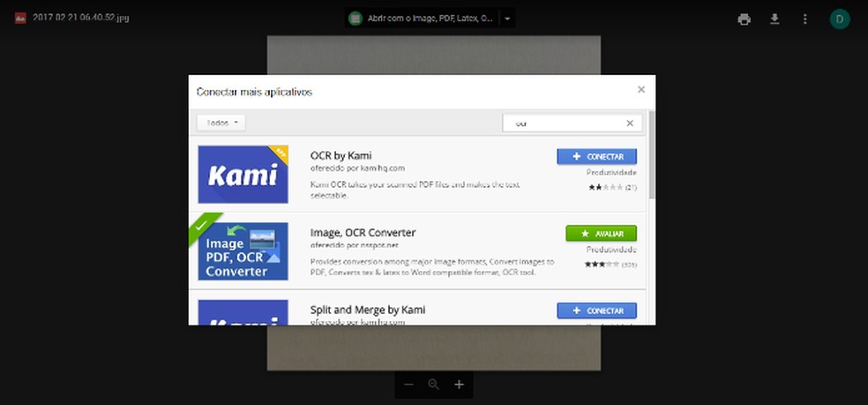Close the Conectar mais aplicativos dialog

641,89
